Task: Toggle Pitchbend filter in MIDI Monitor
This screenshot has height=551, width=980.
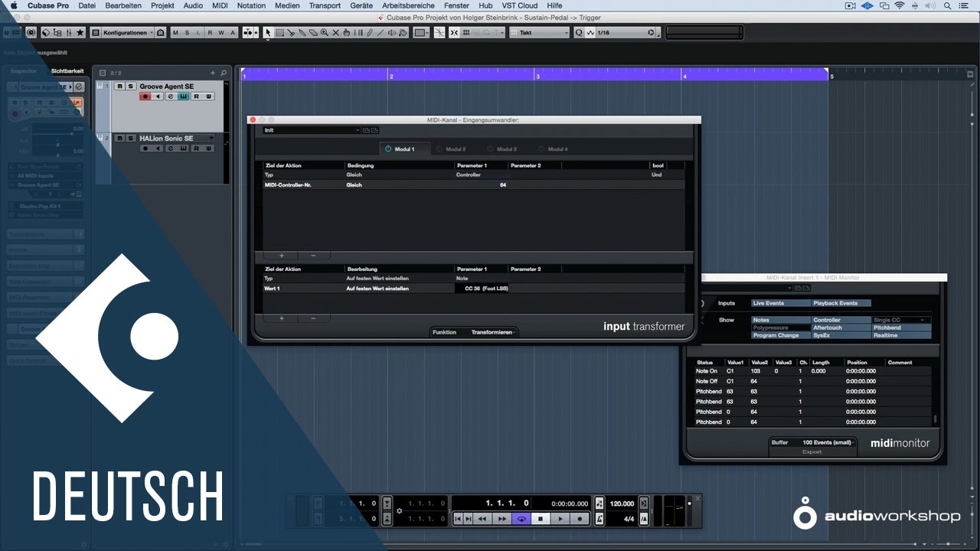Action: pos(902,328)
